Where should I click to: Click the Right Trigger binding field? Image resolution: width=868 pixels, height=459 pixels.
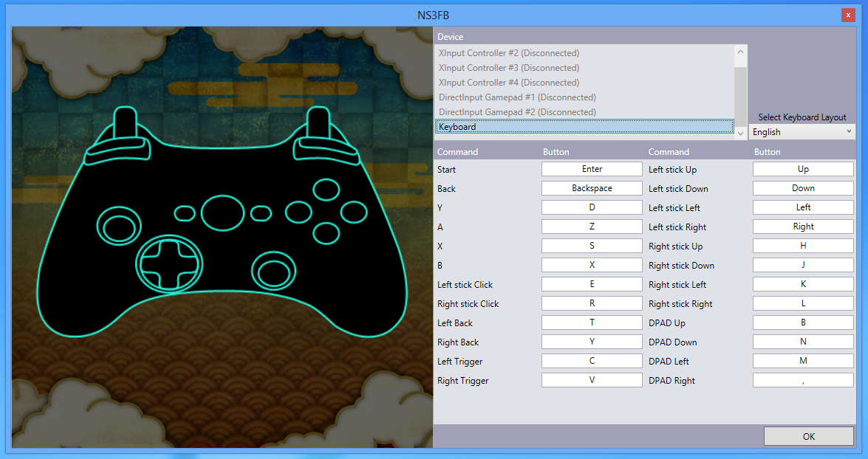tap(592, 380)
